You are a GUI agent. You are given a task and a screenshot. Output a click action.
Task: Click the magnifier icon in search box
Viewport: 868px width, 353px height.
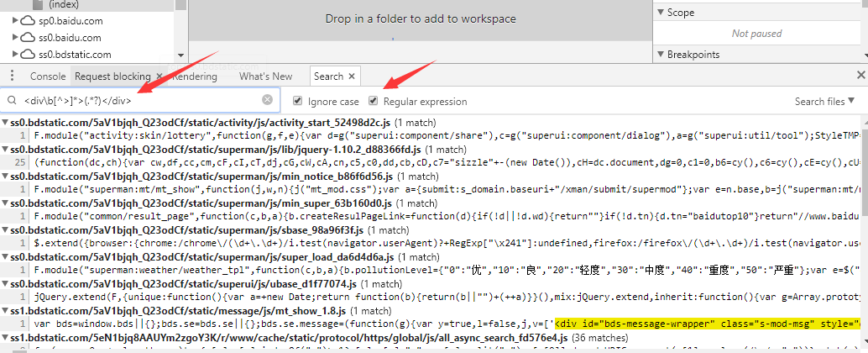pyautogui.click(x=13, y=101)
